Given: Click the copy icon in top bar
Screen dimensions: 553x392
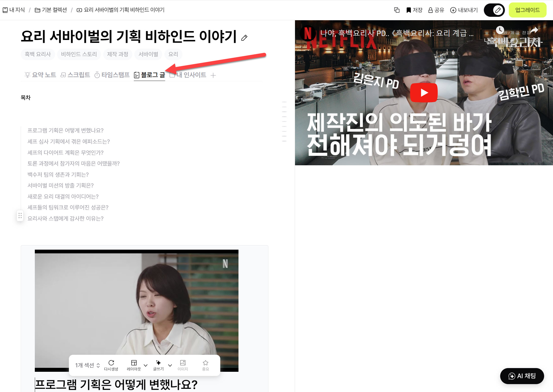Looking at the screenshot, I should [397, 10].
